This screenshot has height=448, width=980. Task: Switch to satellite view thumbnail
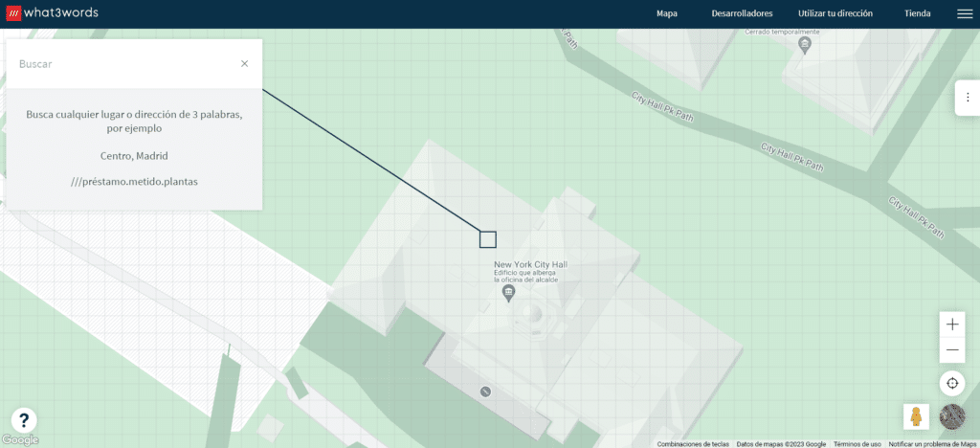(x=952, y=416)
